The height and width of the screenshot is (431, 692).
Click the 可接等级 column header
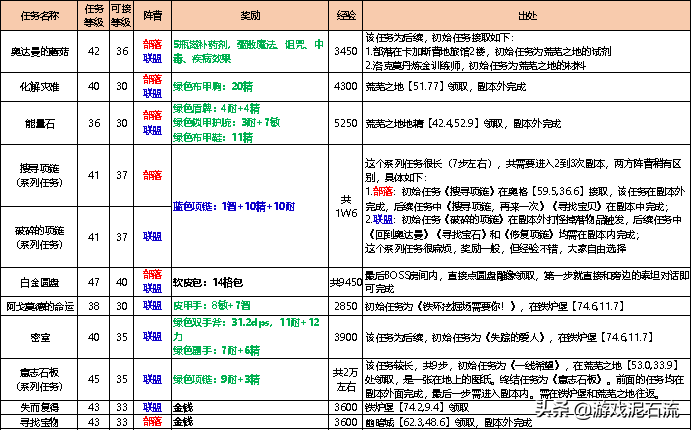pyautogui.click(x=121, y=16)
